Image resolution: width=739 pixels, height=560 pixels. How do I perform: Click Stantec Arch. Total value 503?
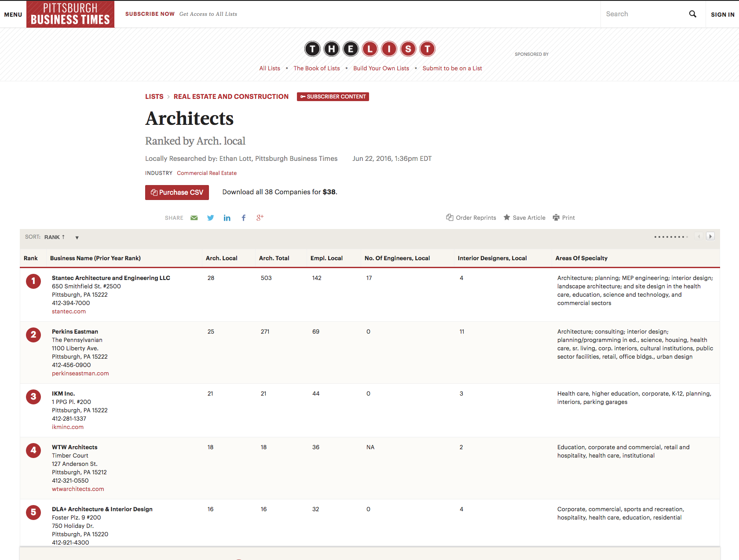(266, 278)
